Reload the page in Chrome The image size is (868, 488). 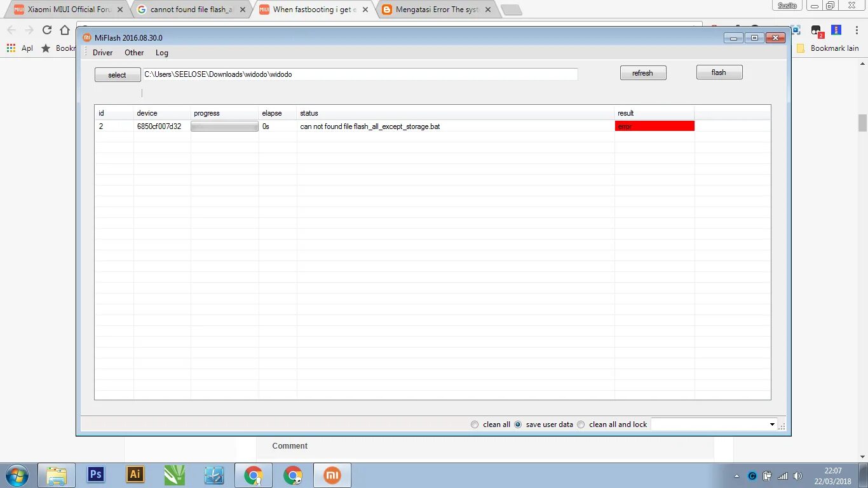point(47,30)
